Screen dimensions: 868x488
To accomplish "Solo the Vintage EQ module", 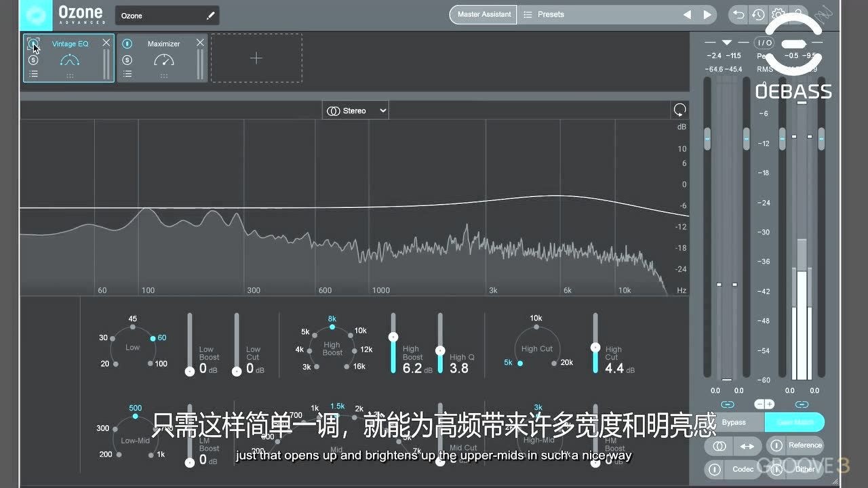I will click(x=33, y=60).
